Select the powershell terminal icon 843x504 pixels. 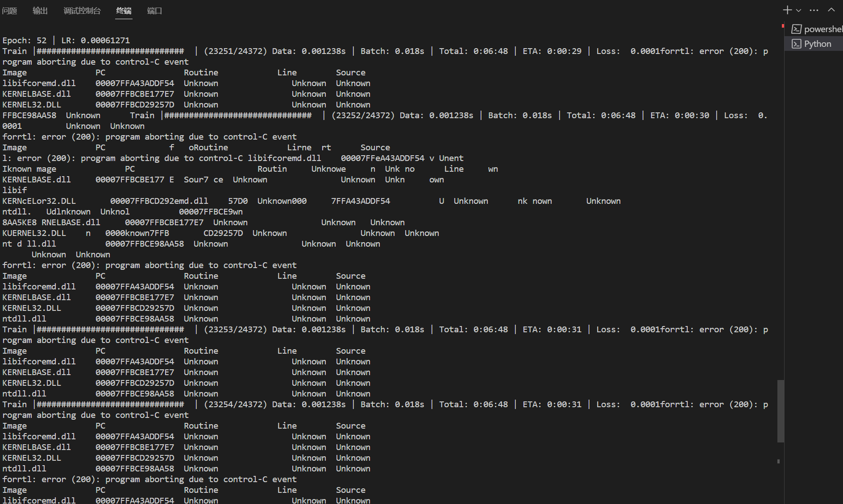pos(797,29)
